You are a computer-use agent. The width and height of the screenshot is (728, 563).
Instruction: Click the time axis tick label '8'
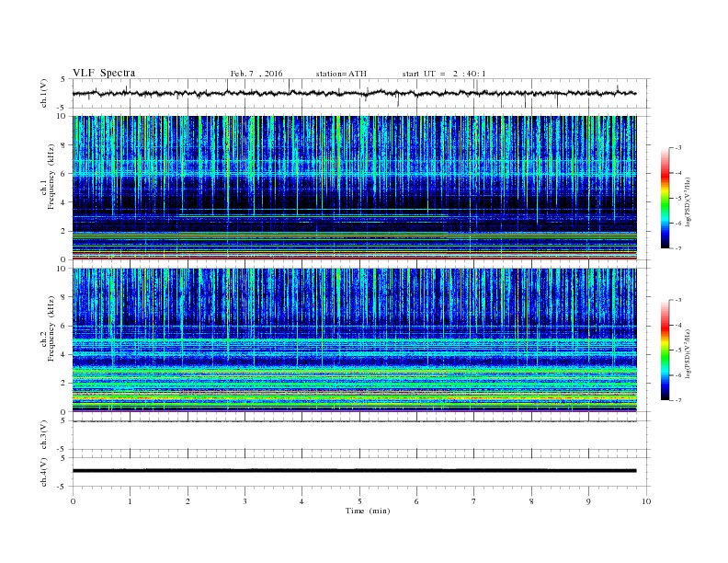[x=531, y=501]
